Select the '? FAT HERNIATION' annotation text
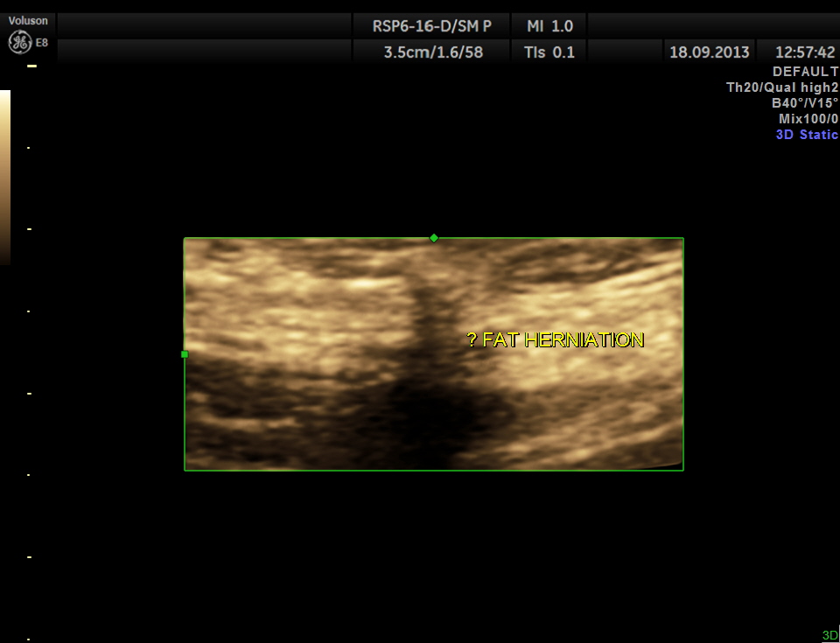The height and width of the screenshot is (643, 840). [556, 340]
